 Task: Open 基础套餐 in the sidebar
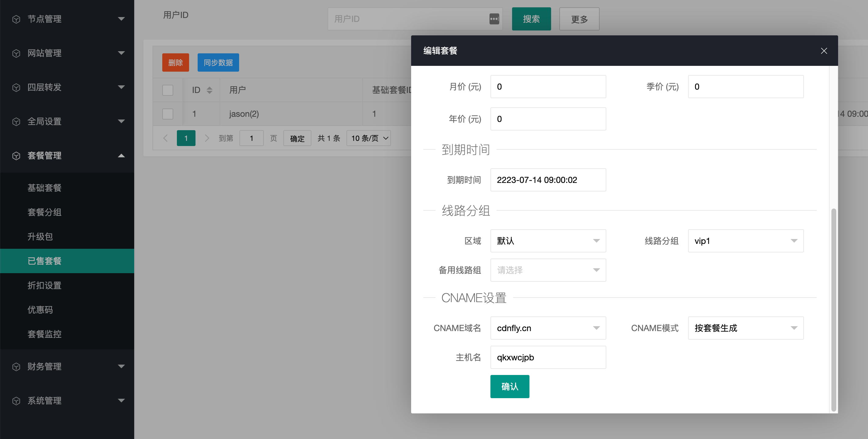click(67, 188)
